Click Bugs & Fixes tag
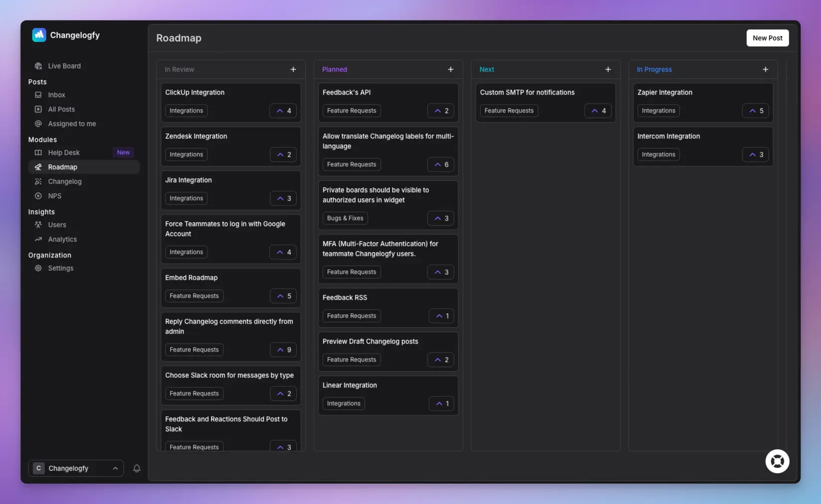821x504 pixels. [345, 218]
